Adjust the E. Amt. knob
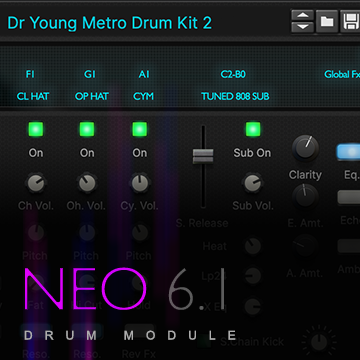Image resolution: width=360 pixels, height=360 pixels. tap(305, 196)
